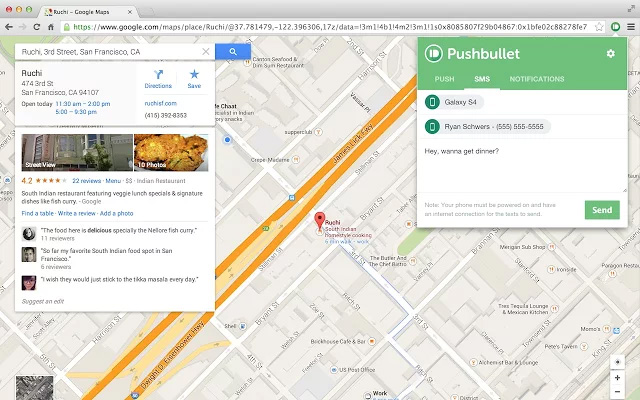Save Ruchi with the star icon
The height and width of the screenshot is (400, 640).
coord(194,79)
